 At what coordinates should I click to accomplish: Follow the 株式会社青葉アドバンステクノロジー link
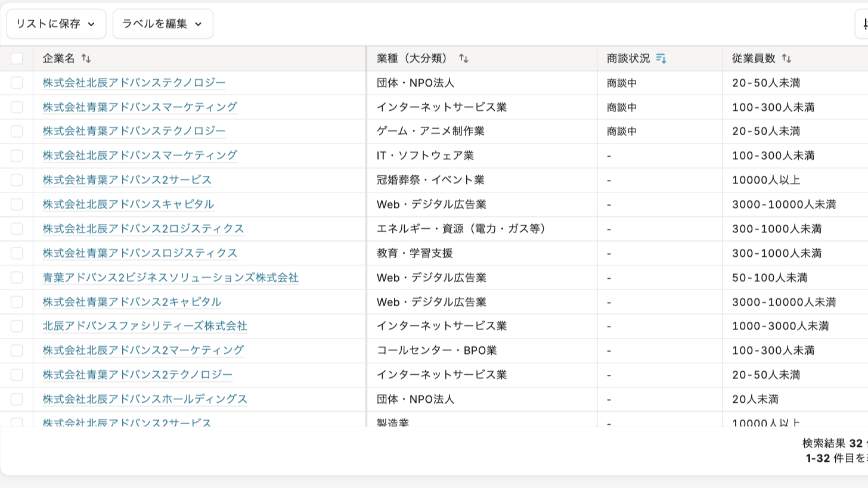[x=134, y=131]
